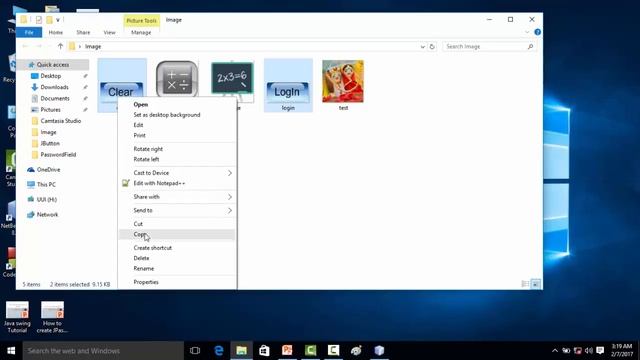Choose Delete in the context menu
This screenshot has height=360, width=640.
coord(177,258)
